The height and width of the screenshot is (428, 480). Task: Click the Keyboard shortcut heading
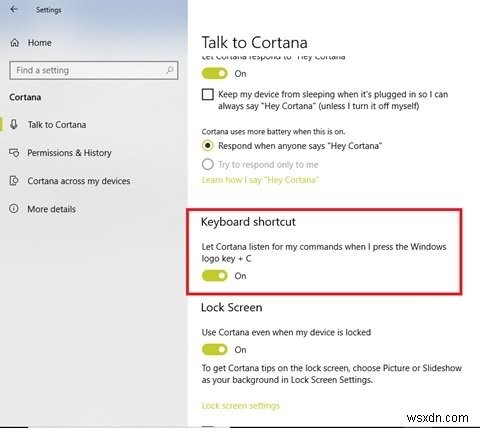coord(248,222)
